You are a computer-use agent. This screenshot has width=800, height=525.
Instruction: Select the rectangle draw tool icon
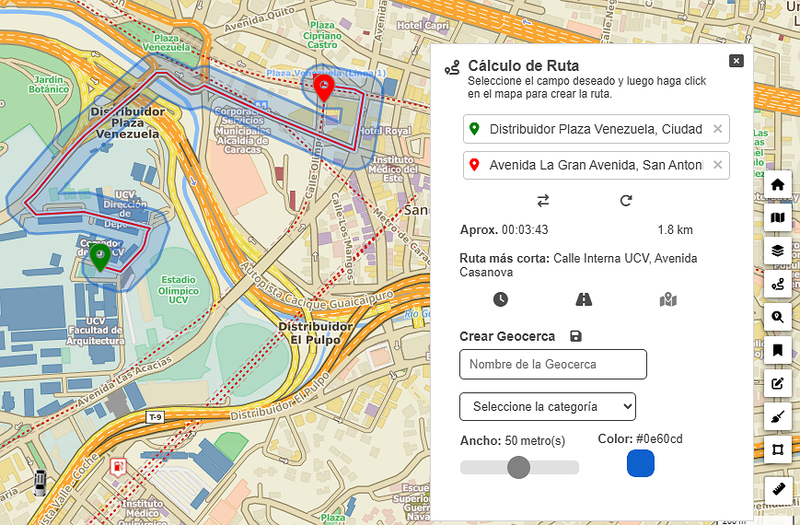pyautogui.click(x=778, y=449)
